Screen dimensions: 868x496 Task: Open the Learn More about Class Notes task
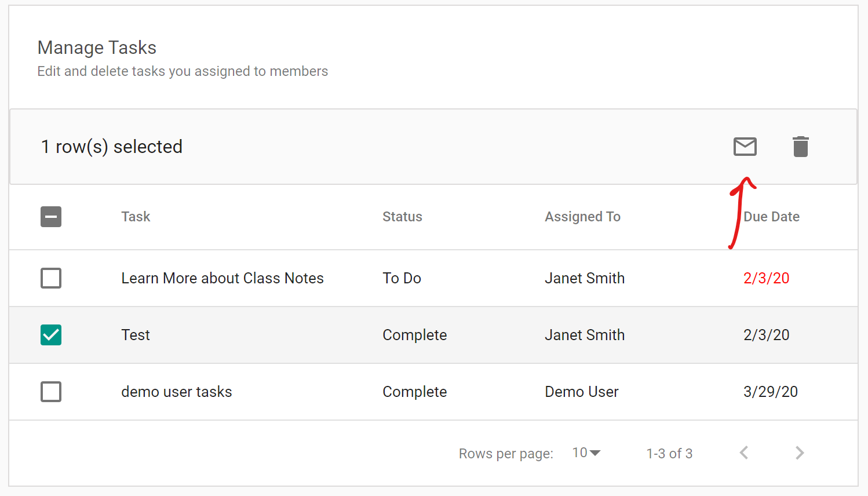click(222, 278)
